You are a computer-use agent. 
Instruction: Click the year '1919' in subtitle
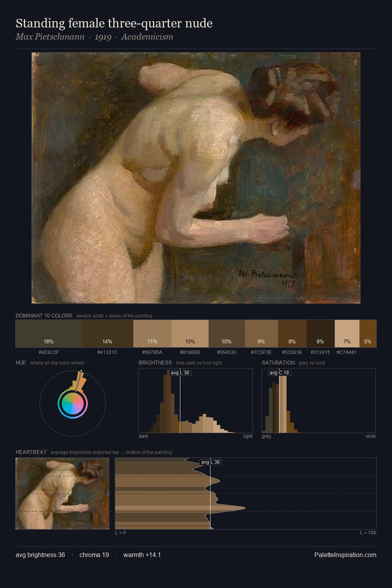tap(103, 37)
